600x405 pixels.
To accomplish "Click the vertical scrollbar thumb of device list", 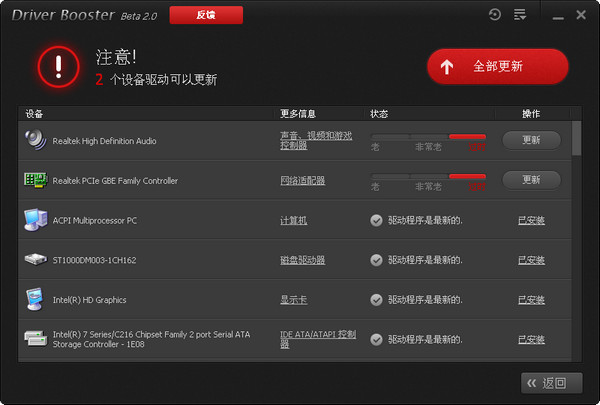I will tap(576, 138).
